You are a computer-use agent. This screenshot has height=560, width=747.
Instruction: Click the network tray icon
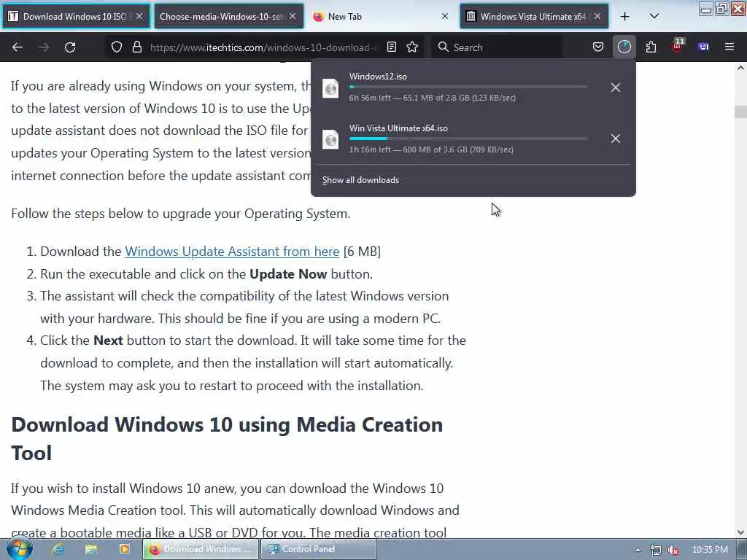[656, 550]
